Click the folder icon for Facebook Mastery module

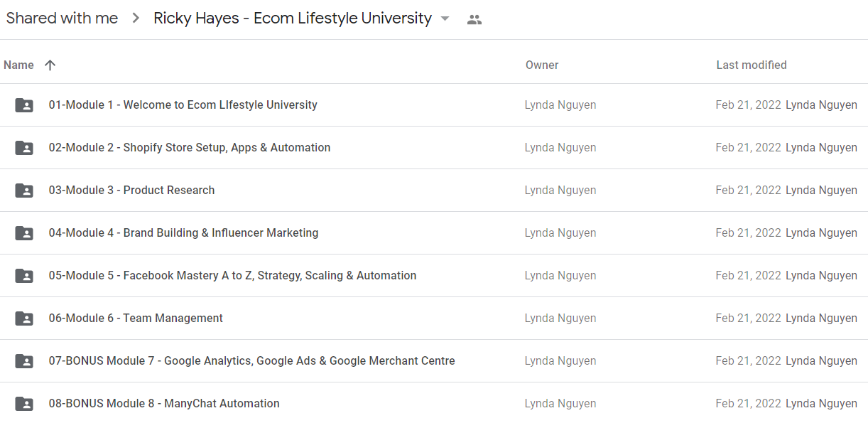24,276
